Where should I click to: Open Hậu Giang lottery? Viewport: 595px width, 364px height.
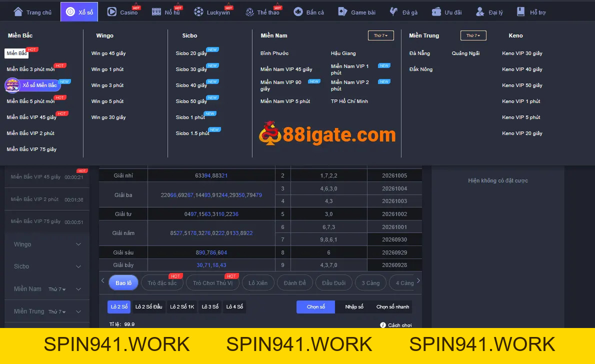click(343, 53)
